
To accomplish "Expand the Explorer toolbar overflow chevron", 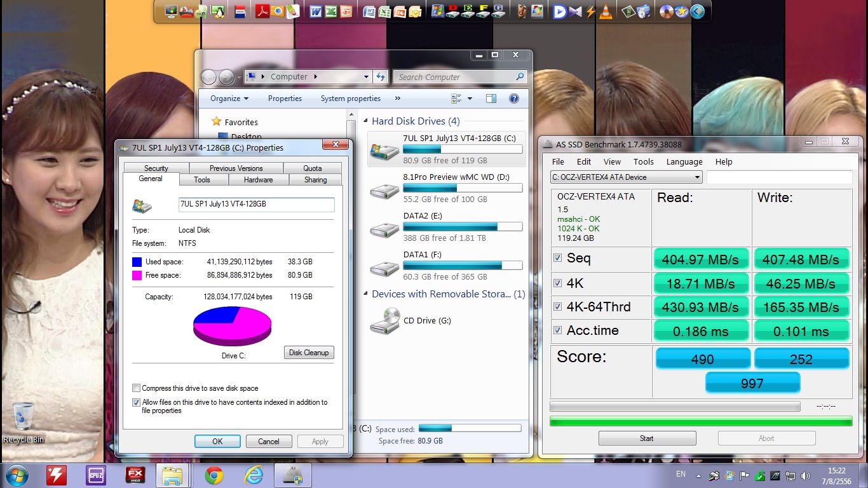I will tap(398, 98).
